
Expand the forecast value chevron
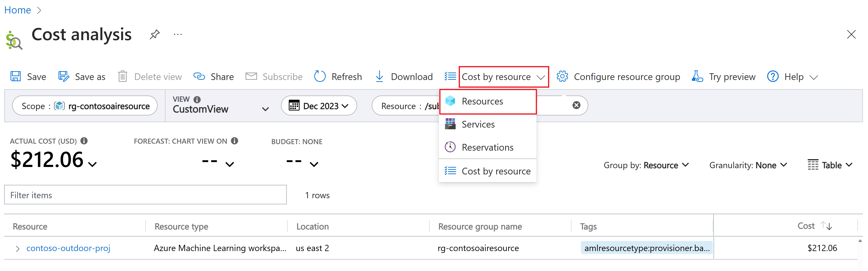point(230,164)
